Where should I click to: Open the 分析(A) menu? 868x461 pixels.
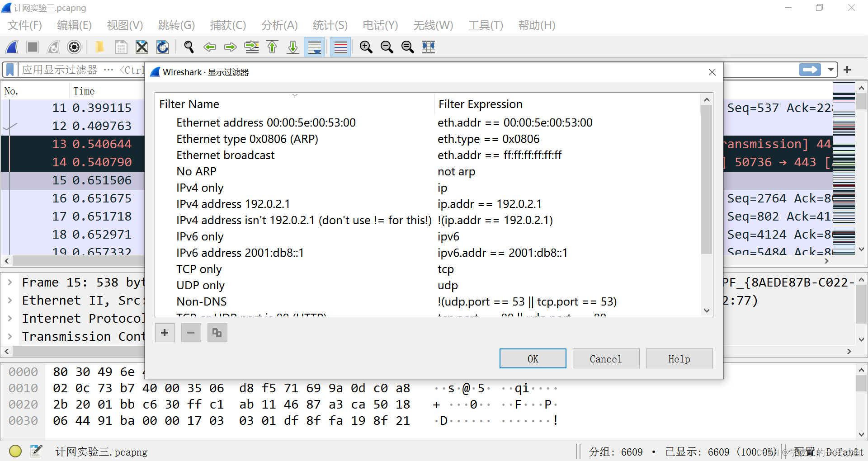pos(280,25)
